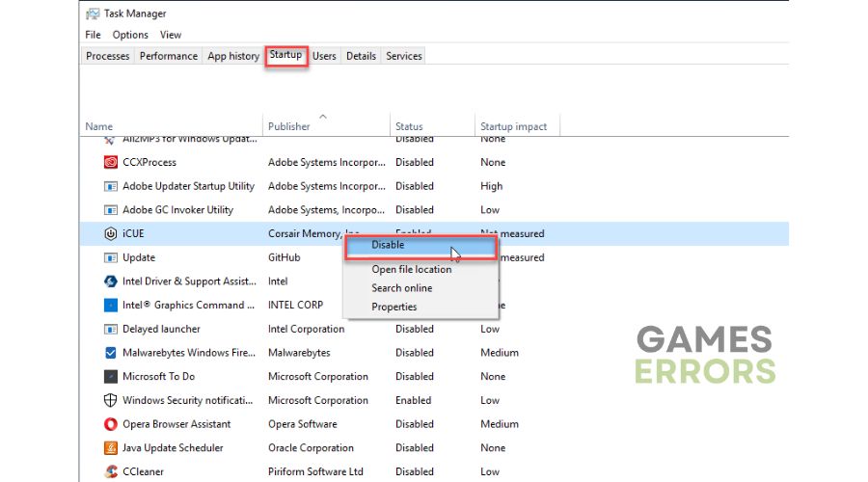Viewport: 868px width, 482px height.
Task: Click the CCleaner icon
Action: tap(111, 471)
